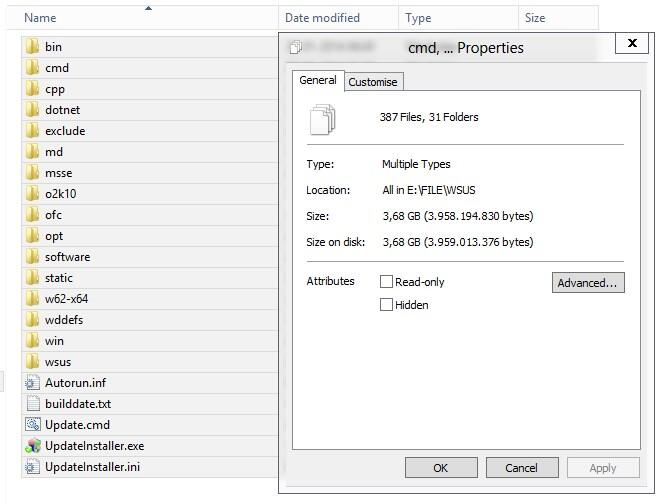Select the ofc folder icon
The height and width of the screenshot is (503, 665).
pos(33,215)
